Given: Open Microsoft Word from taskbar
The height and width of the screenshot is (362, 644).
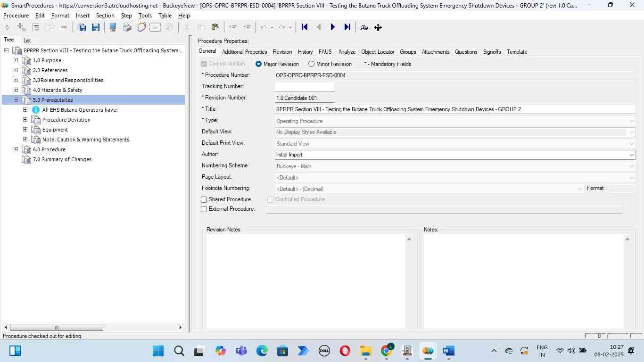Looking at the screenshot, I should pos(448,351).
